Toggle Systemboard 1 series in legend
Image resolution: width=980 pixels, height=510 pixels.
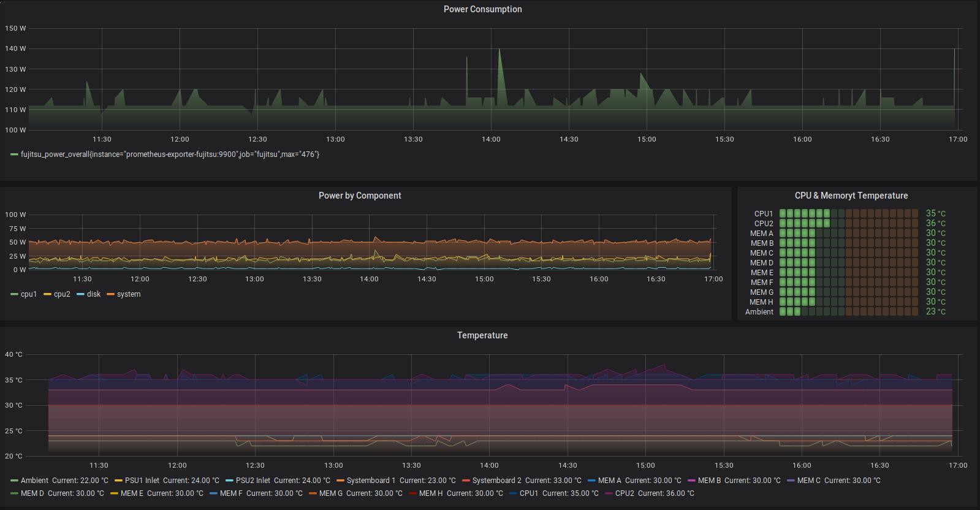click(371, 481)
